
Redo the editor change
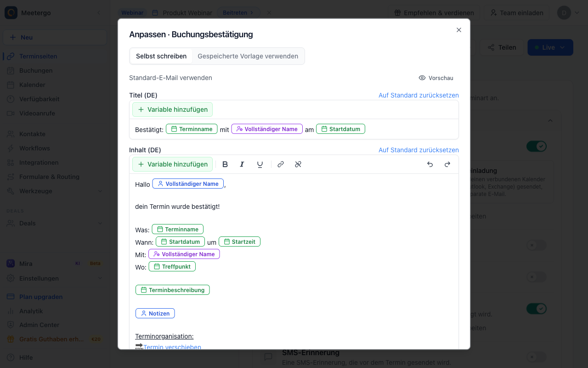tap(447, 164)
